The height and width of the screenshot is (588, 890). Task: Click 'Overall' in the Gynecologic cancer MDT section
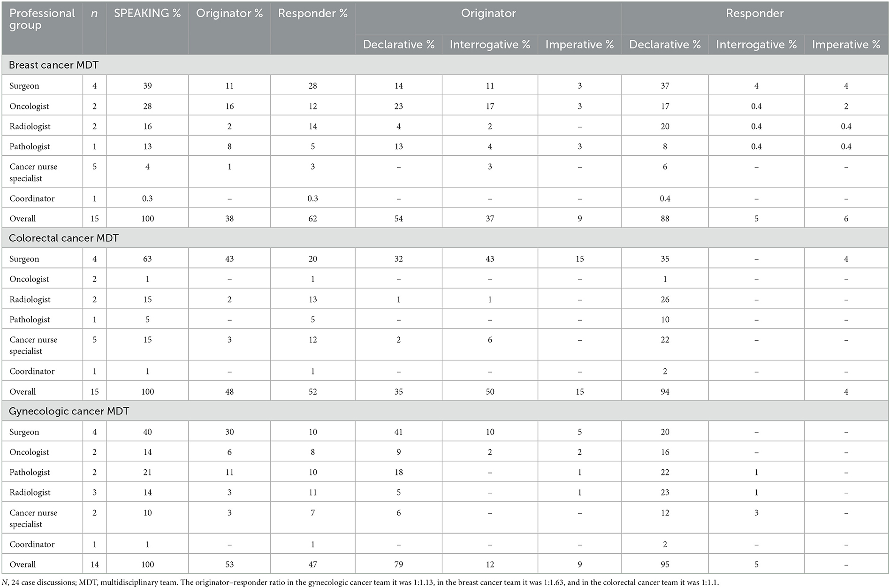coord(23,565)
